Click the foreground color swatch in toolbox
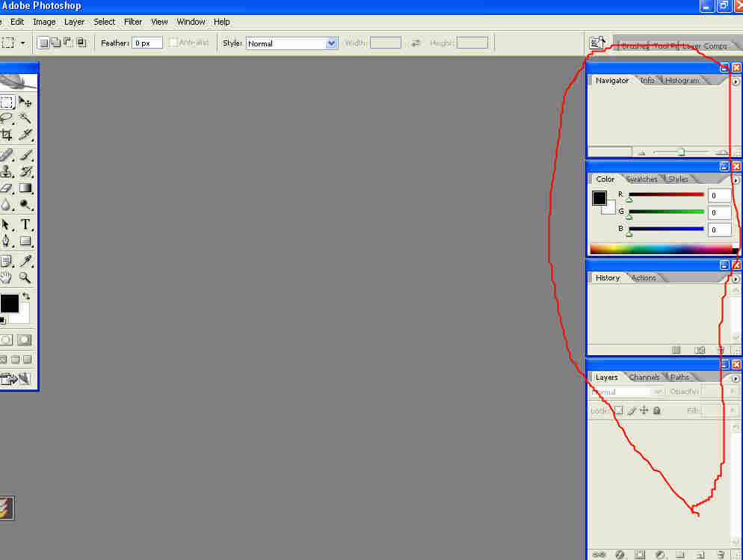This screenshot has width=743, height=560. [x=9, y=304]
